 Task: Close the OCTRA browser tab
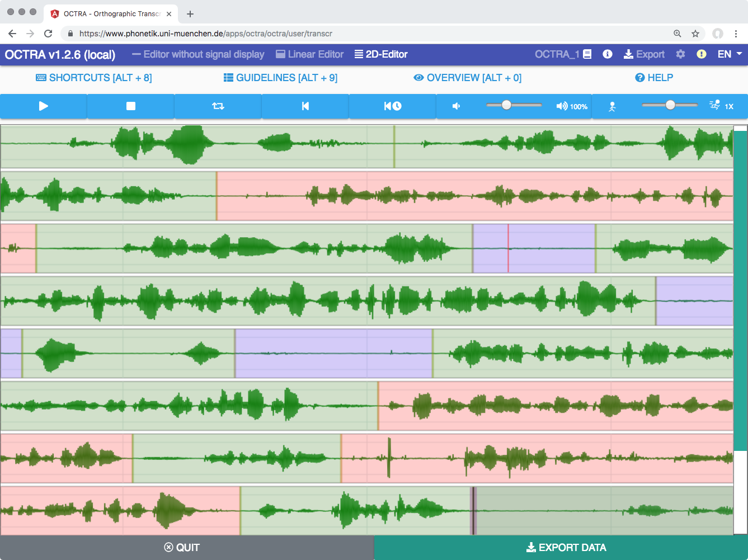169,14
